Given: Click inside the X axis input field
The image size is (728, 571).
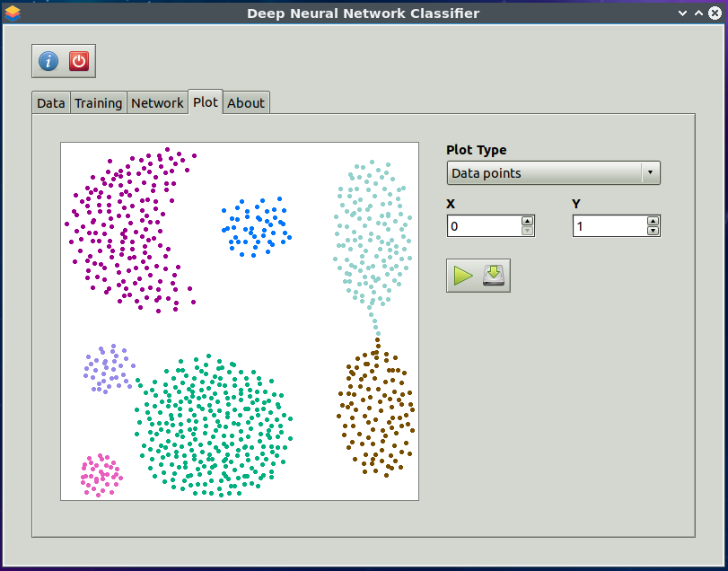Looking at the screenshot, I should coord(484,226).
